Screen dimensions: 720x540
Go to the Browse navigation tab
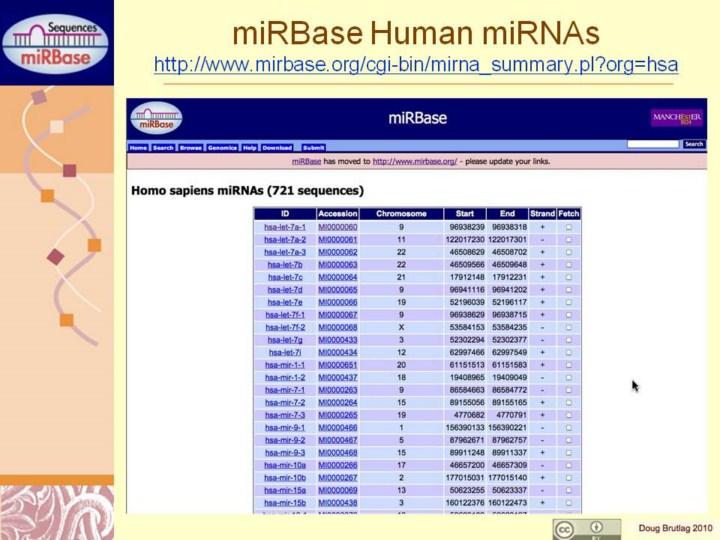(x=191, y=147)
